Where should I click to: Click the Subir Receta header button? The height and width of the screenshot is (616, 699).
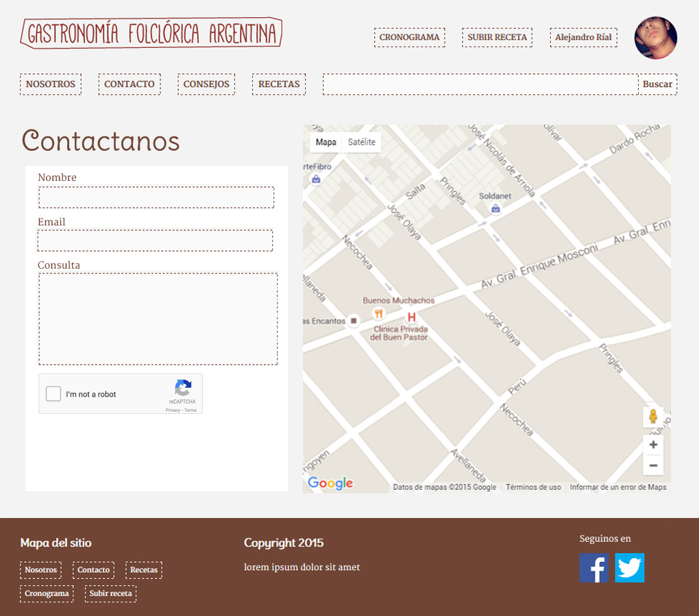click(x=497, y=38)
